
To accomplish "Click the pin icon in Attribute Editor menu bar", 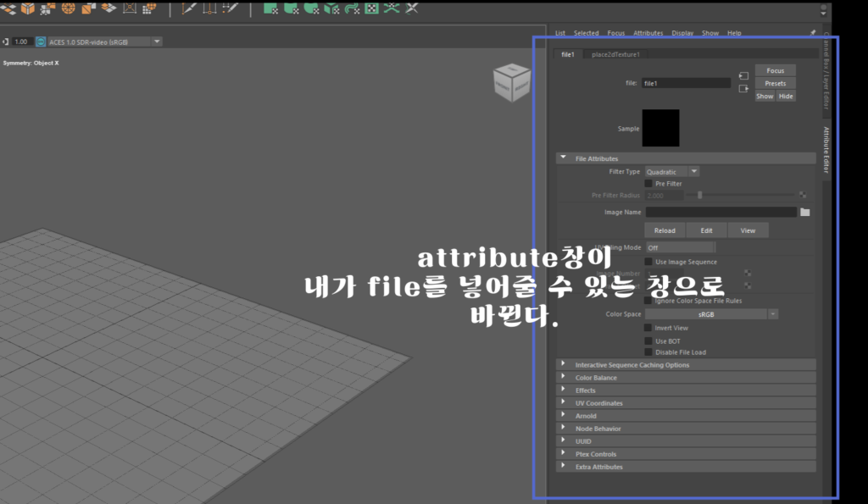I will [813, 33].
